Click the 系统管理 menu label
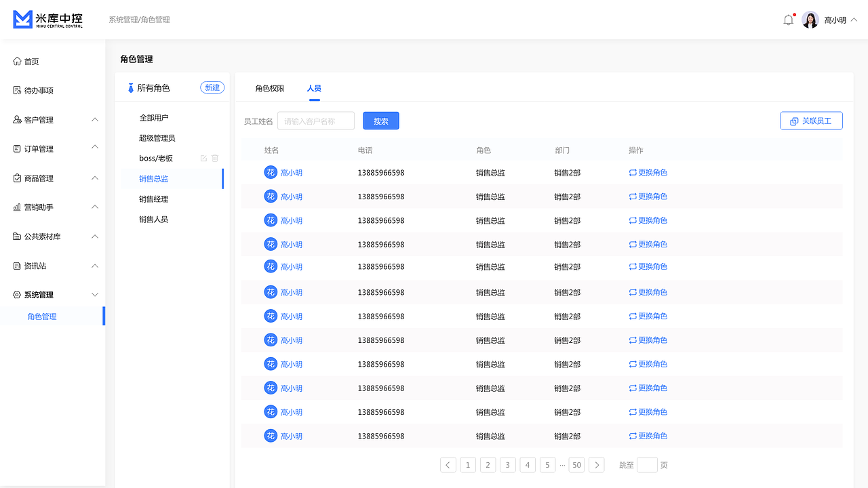 coord(39,295)
